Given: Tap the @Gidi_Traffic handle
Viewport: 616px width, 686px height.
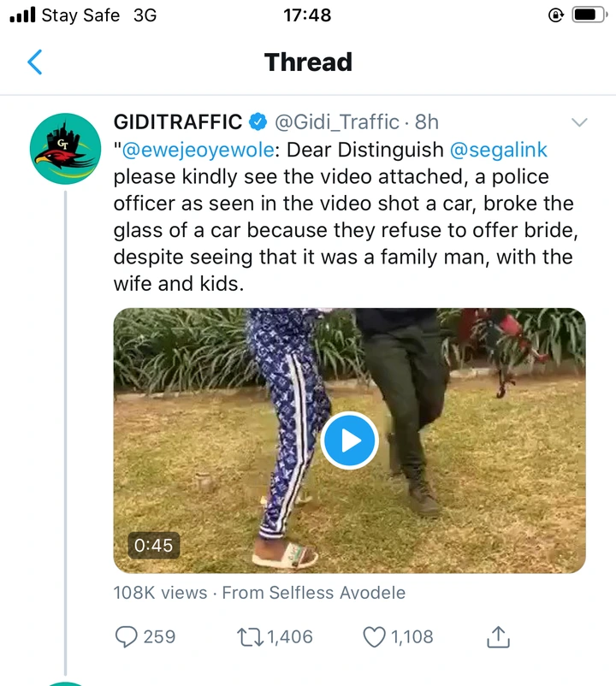Looking at the screenshot, I should click(336, 122).
